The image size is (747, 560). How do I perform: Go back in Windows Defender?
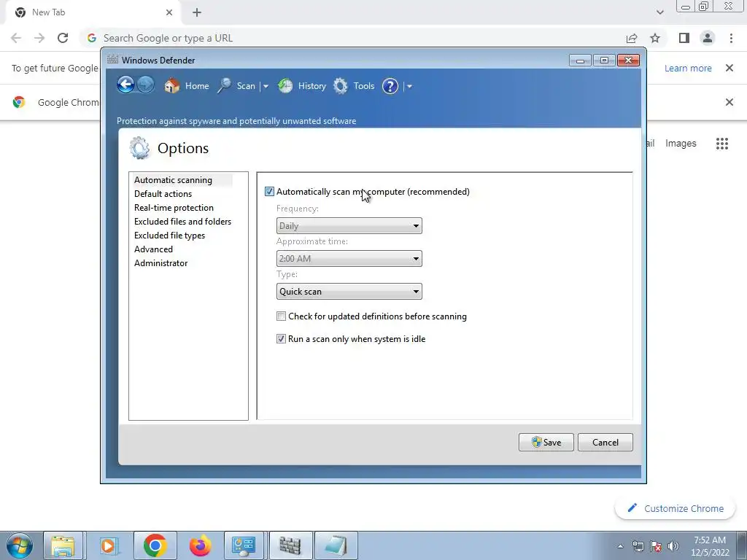pyautogui.click(x=125, y=85)
